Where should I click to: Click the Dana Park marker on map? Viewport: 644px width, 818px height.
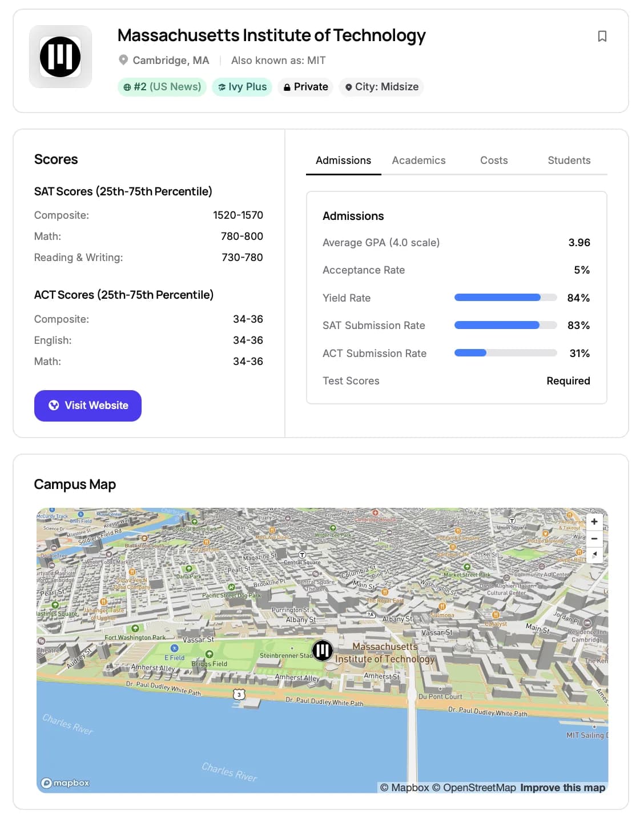[188, 569]
